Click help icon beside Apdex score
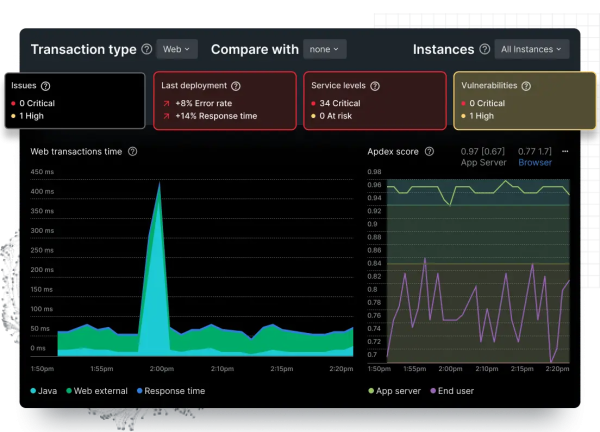This screenshot has width=600, height=432. (x=429, y=152)
